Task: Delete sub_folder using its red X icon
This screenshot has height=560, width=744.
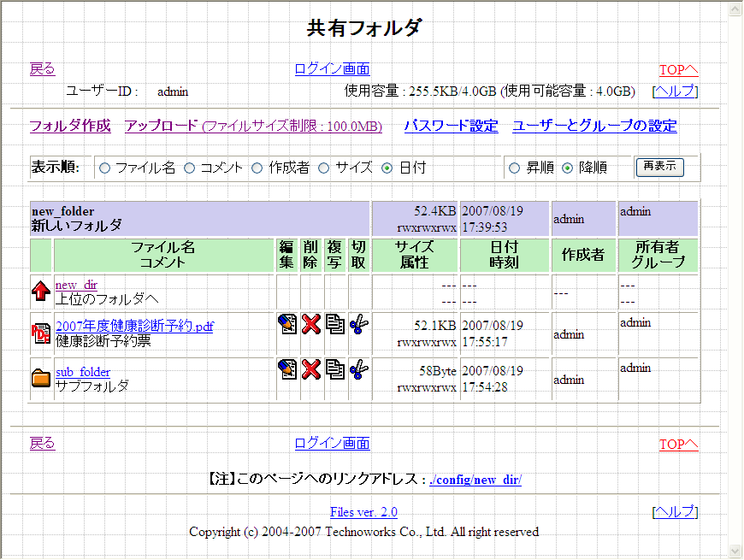Action: 311,369
